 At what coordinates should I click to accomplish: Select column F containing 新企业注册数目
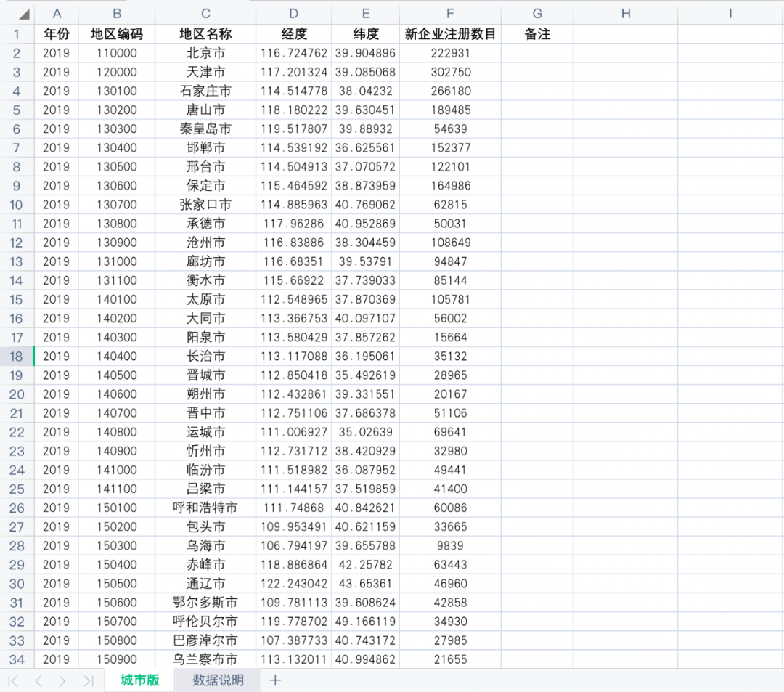450,12
